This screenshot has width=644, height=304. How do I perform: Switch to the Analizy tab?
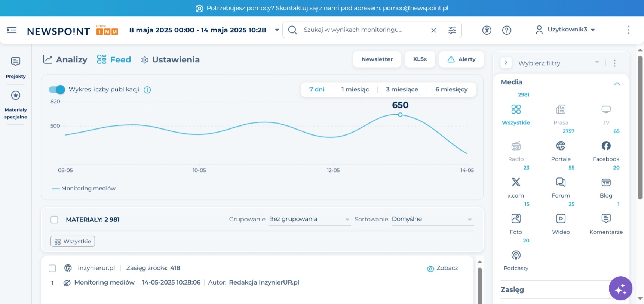pyautogui.click(x=65, y=59)
